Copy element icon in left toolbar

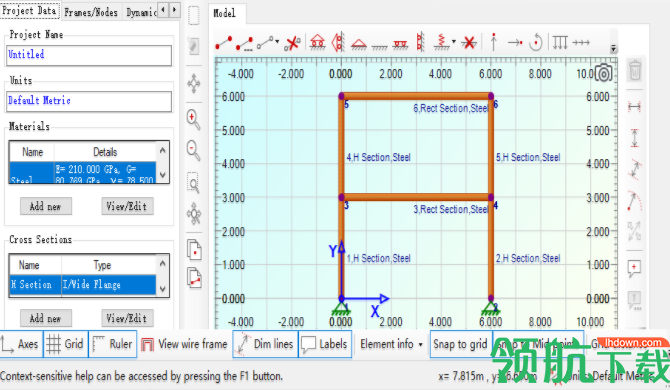click(194, 278)
